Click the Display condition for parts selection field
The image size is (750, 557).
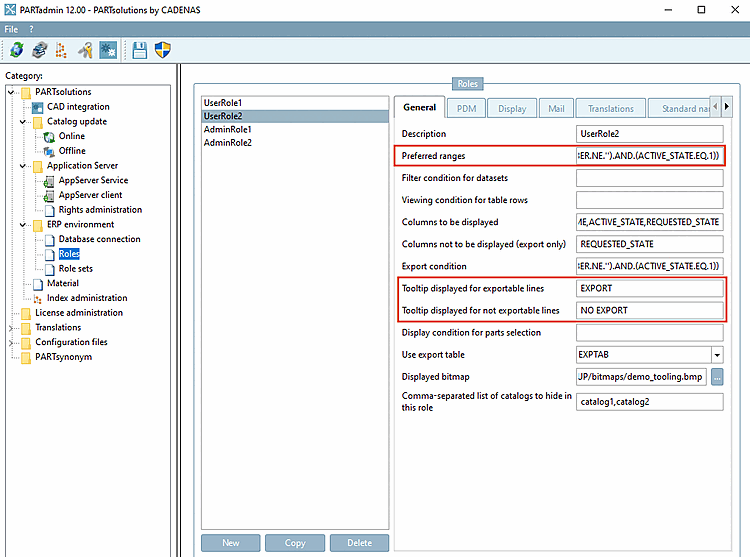click(650, 333)
